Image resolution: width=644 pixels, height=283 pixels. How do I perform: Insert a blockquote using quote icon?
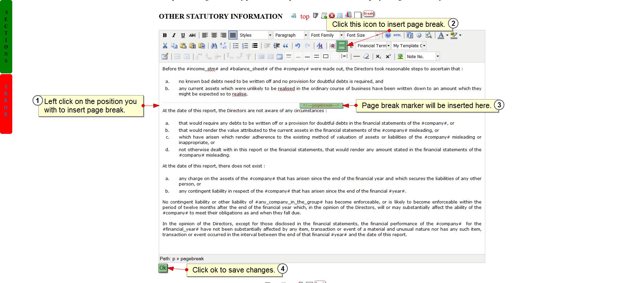click(x=286, y=46)
